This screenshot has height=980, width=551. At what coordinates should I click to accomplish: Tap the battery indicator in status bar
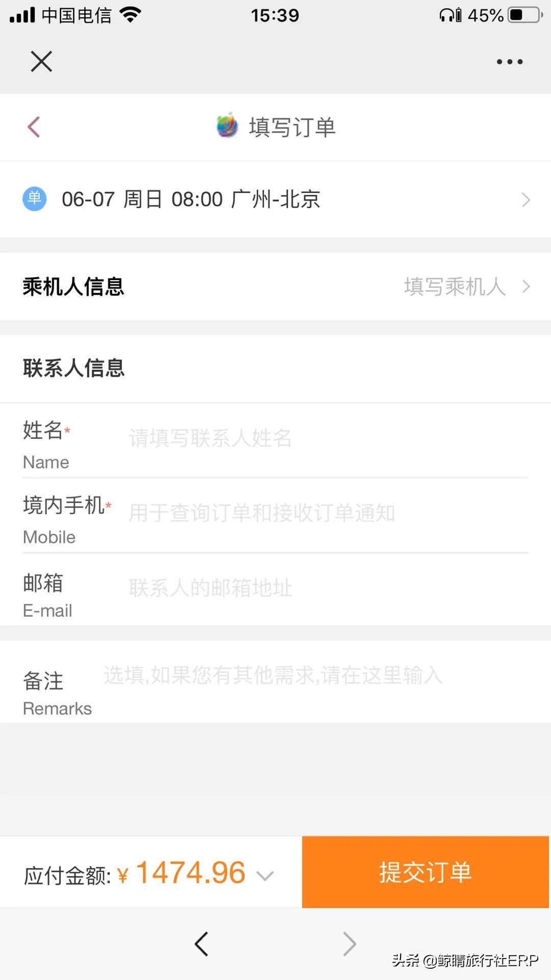point(525,15)
